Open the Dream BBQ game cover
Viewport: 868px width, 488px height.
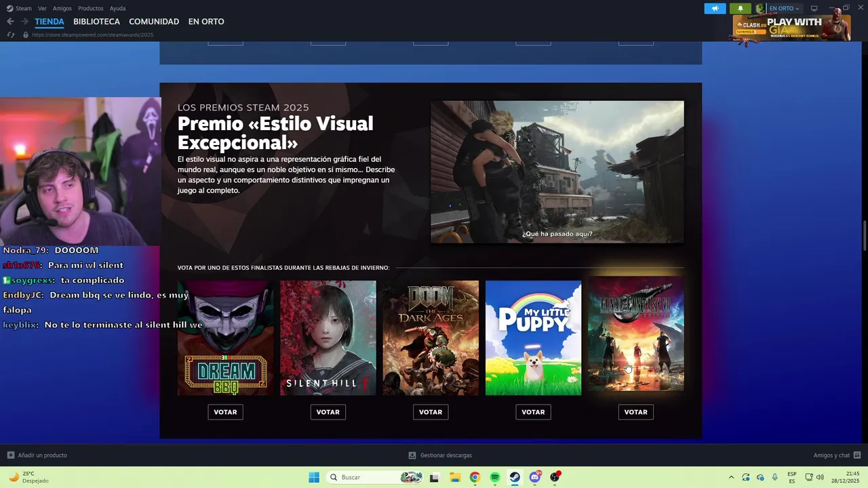pos(225,338)
